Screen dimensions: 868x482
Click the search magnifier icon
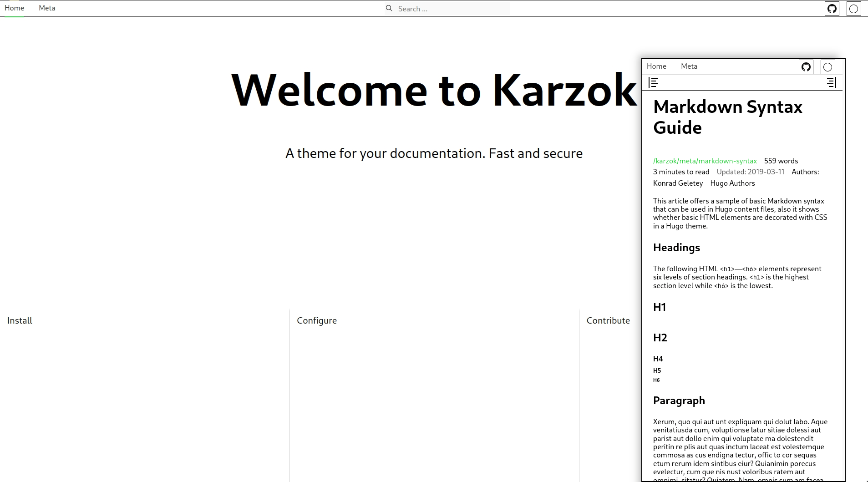[389, 8]
